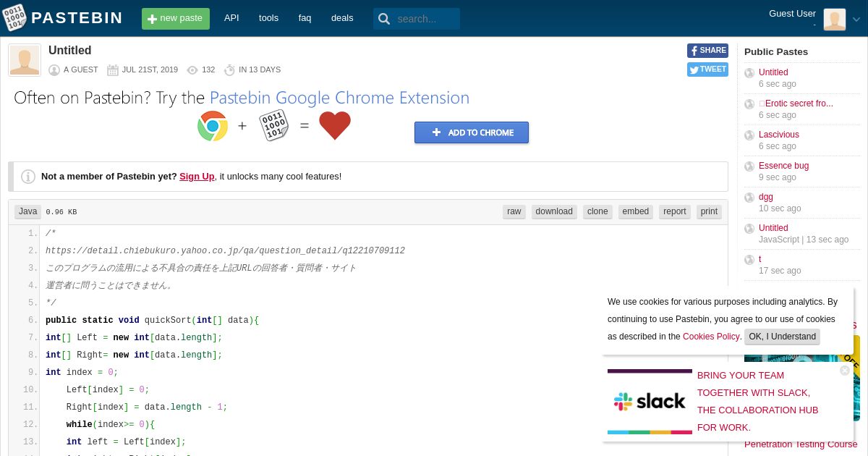Click the guest user icon beside A GUEST
Screen dimensions: 868x456
pyautogui.click(x=54, y=70)
